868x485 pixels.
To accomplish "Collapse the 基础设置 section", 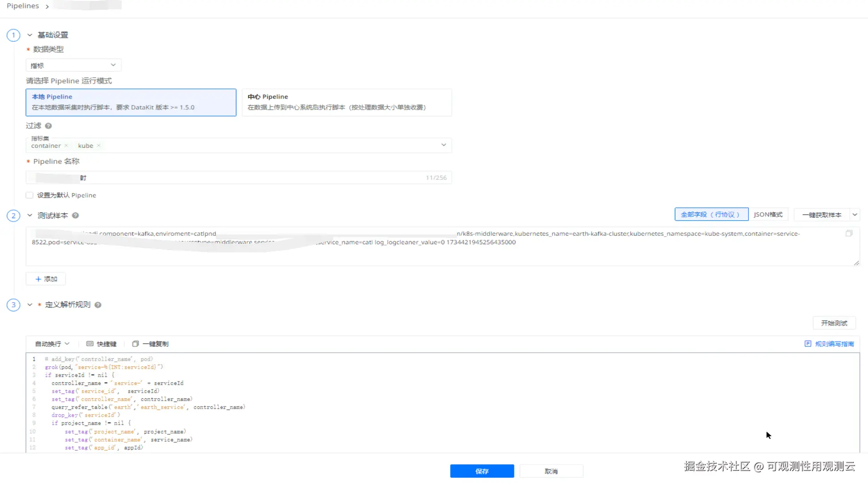I will pos(30,35).
